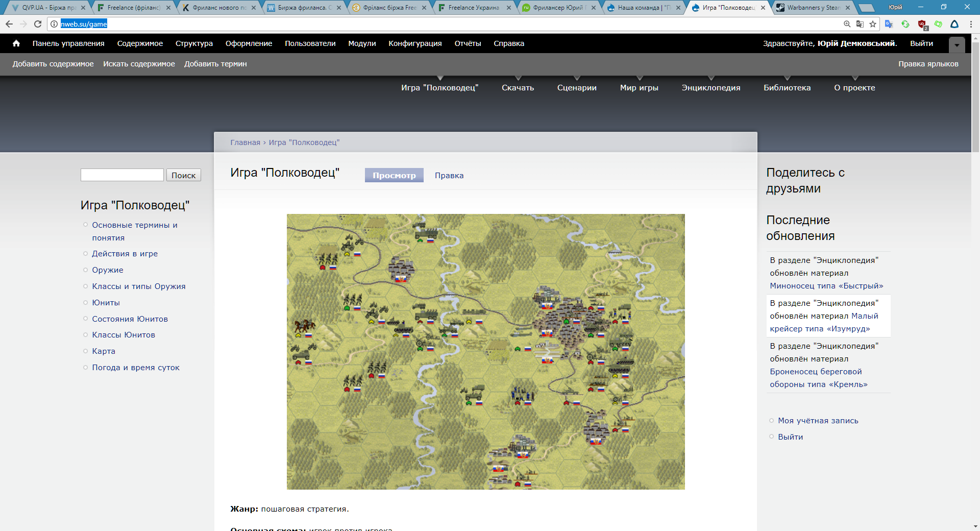Open the Конфигурация admin menu
Viewport: 980px width, 531px height.
click(x=415, y=43)
